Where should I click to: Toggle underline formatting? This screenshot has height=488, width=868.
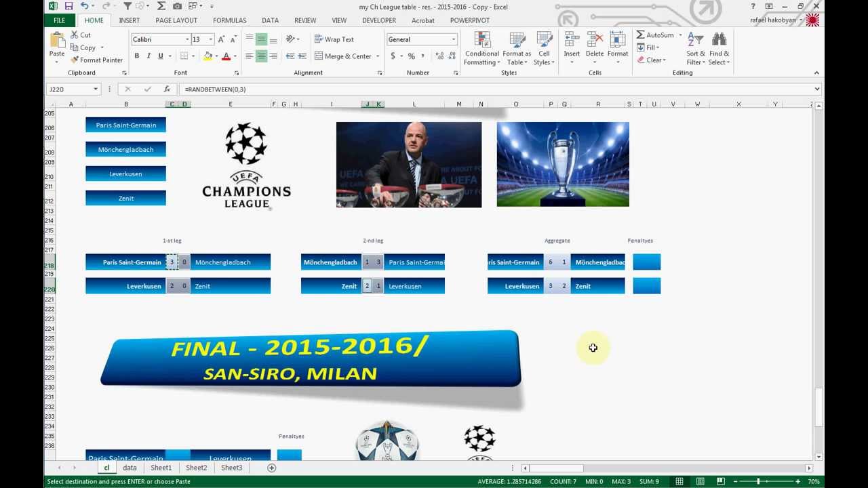[161, 56]
